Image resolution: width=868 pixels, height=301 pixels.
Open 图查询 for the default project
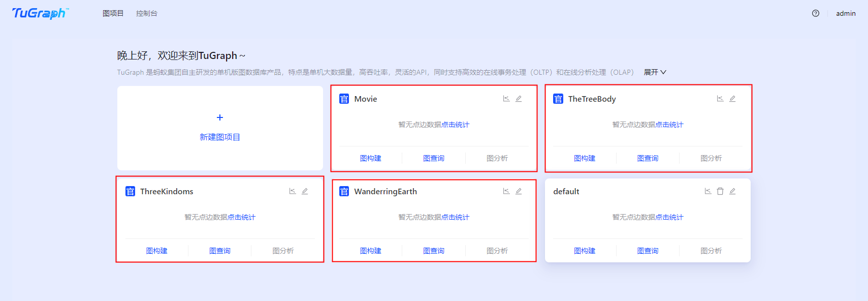[x=648, y=251]
